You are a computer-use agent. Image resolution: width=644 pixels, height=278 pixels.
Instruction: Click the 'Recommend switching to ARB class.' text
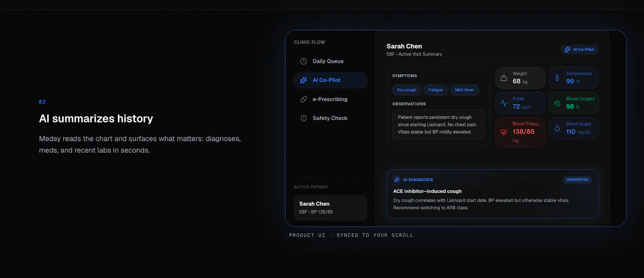point(431,208)
